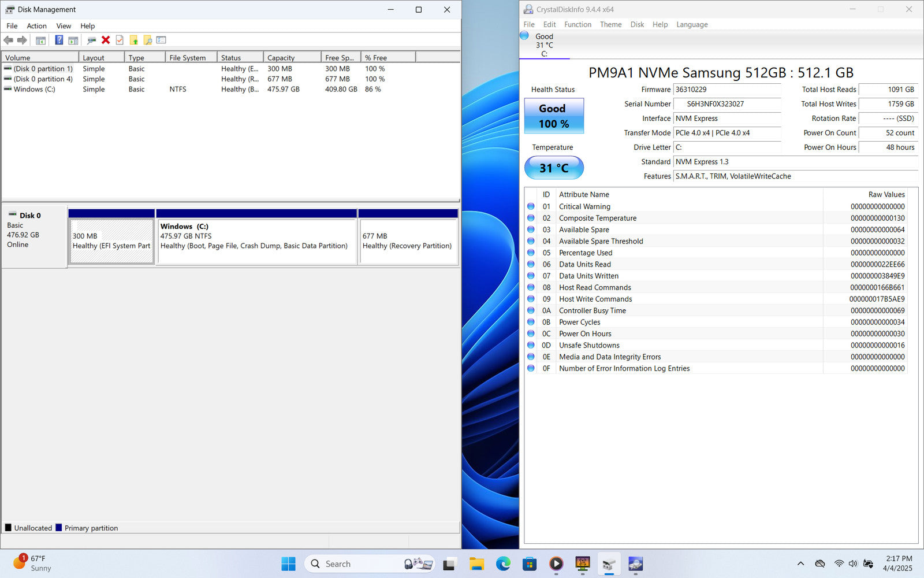Click the status orb for Critical Warning row
This screenshot has width=924, height=578.
(x=531, y=206)
